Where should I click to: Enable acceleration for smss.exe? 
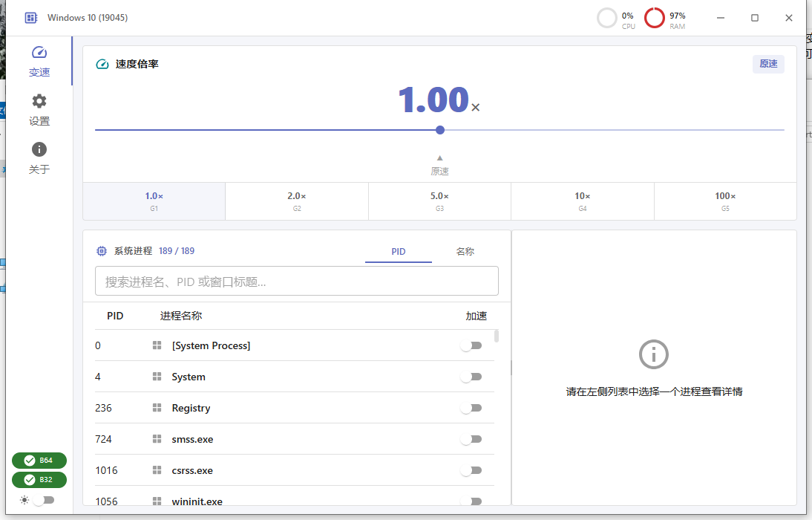click(x=471, y=439)
